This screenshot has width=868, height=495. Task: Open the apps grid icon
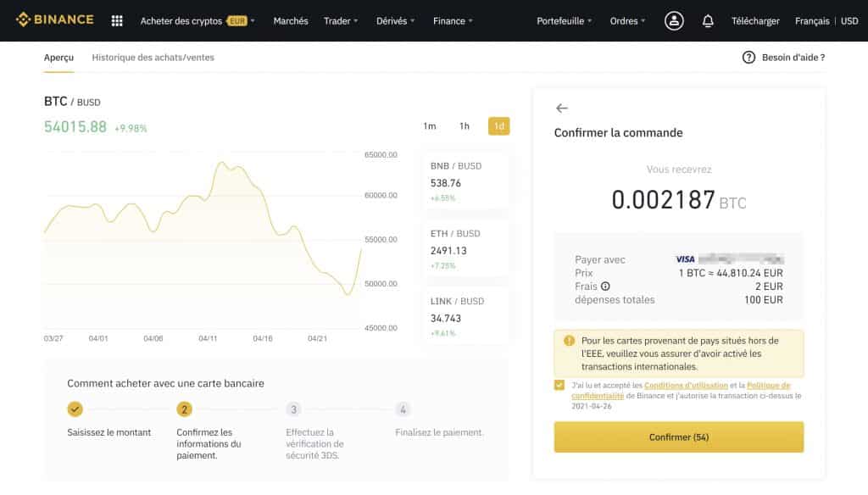click(116, 19)
